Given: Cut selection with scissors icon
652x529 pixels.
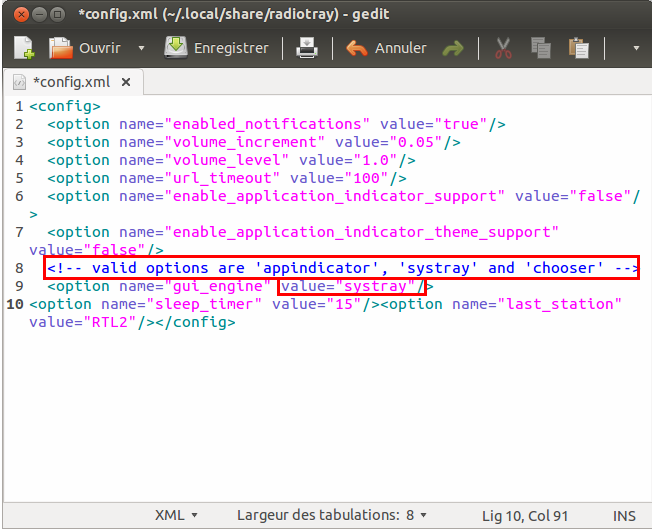Looking at the screenshot, I should [503, 48].
